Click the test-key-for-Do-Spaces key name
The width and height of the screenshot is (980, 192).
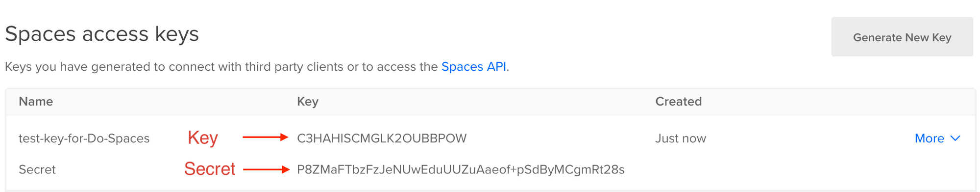tap(84, 138)
